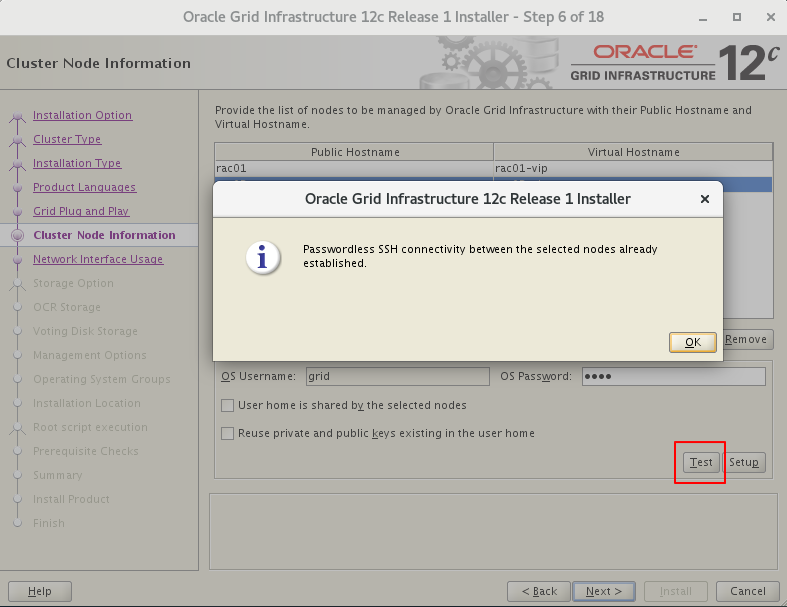Focus the OS Password field
Viewport: 787px width, 607px height.
tap(674, 377)
